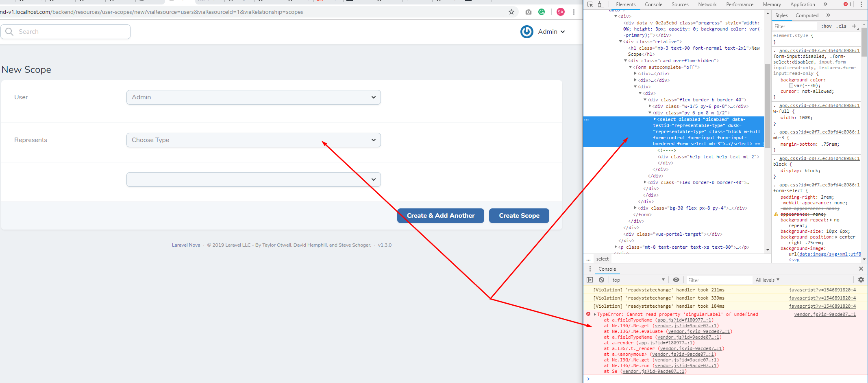
Task: Toggle the device toolbar emulation icon
Action: pos(601,4)
